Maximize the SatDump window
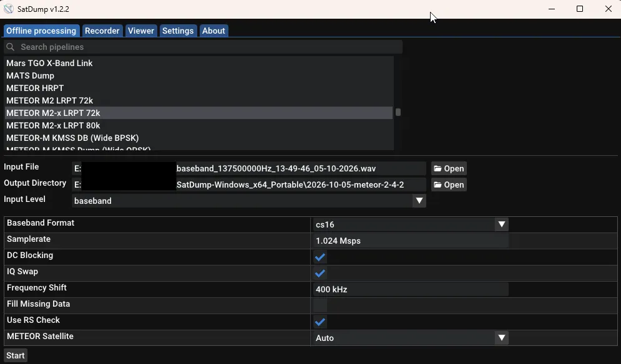Screen dimensions: 621x364 580,9
